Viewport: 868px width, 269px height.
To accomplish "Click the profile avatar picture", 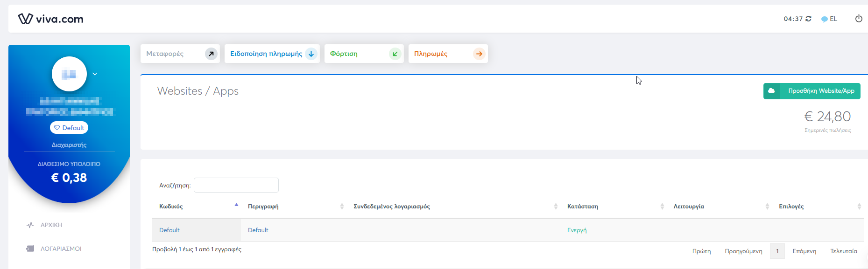I will coord(69,74).
